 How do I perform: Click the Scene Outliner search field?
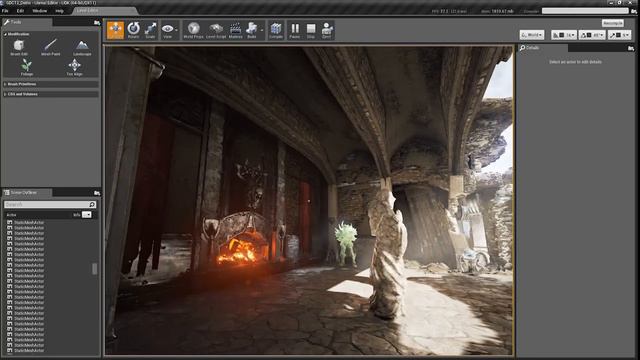click(x=50, y=204)
